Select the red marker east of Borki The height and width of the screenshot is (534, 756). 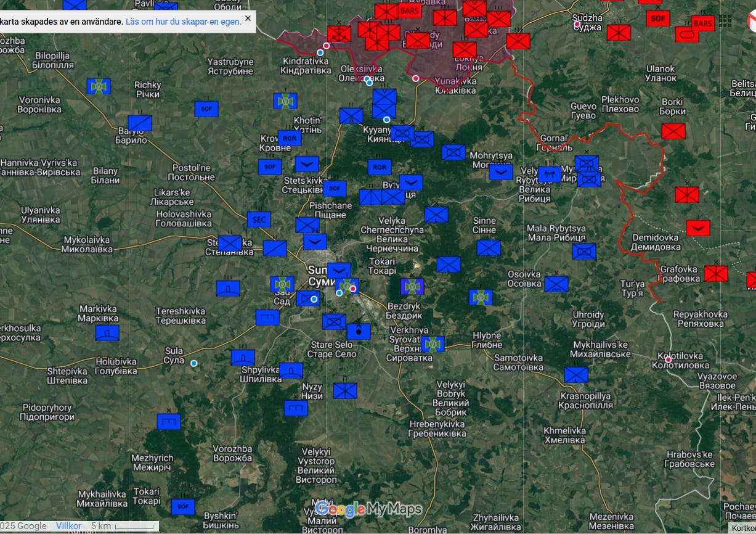[x=673, y=131]
